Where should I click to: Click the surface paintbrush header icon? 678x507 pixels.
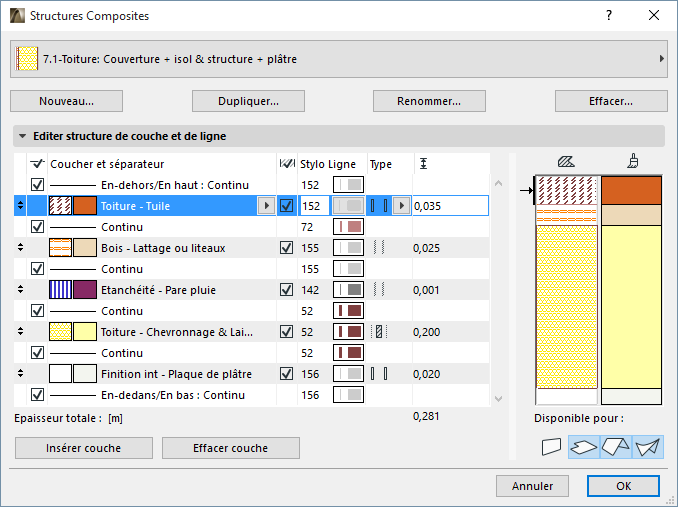coord(633,161)
